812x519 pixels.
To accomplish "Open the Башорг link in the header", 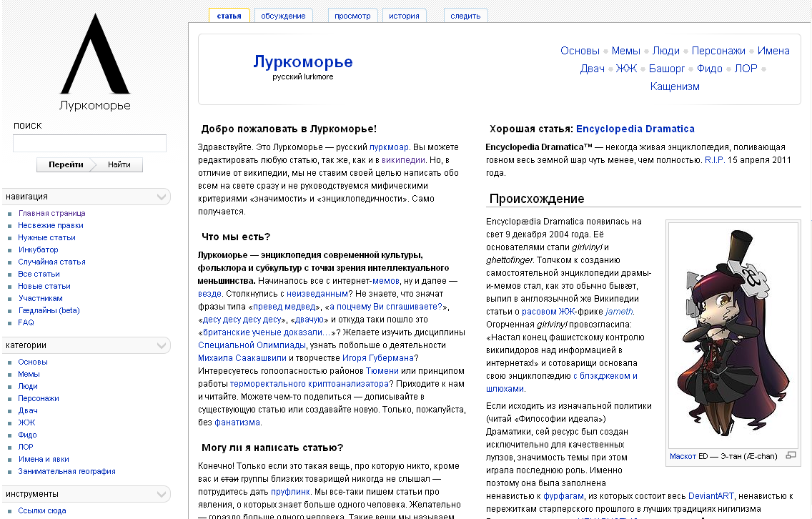I will (666, 69).
